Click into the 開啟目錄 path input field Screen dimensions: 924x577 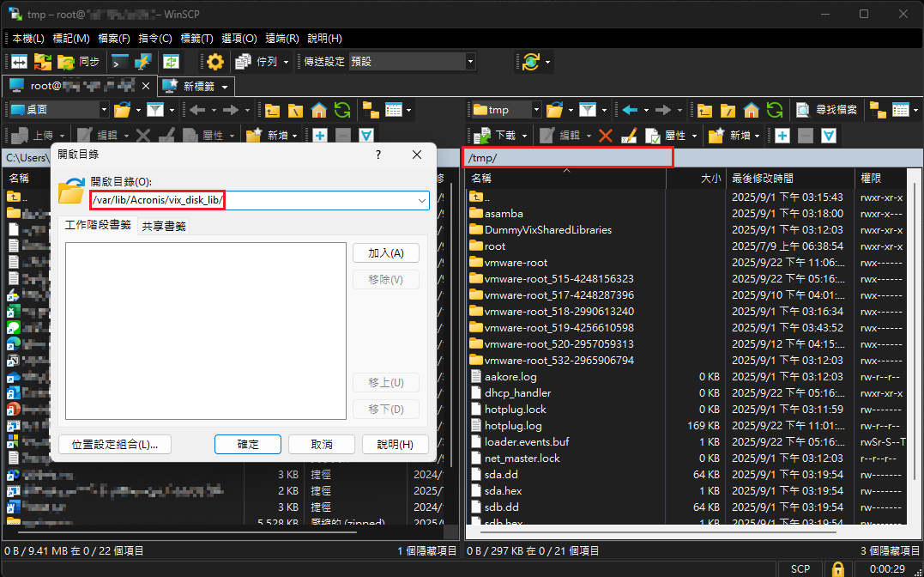click(x=252, y=201)
